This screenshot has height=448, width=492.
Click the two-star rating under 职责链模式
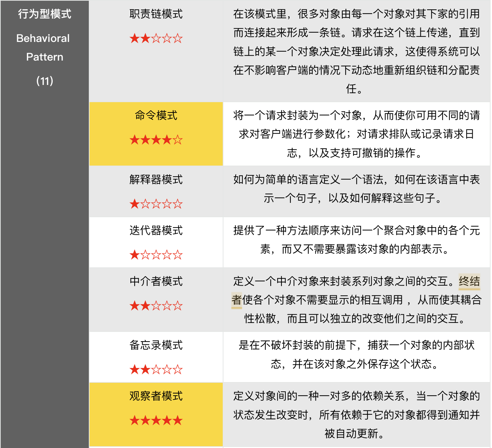[156, 38]
